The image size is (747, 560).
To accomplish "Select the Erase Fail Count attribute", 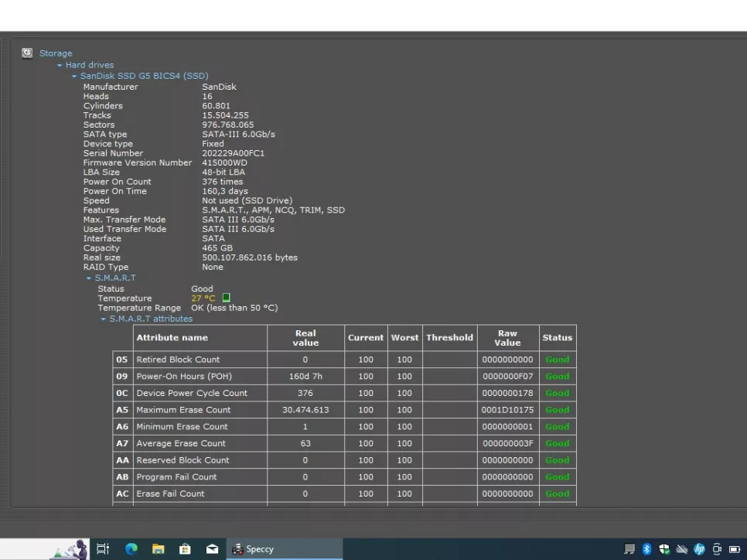I will pos(170,493).
